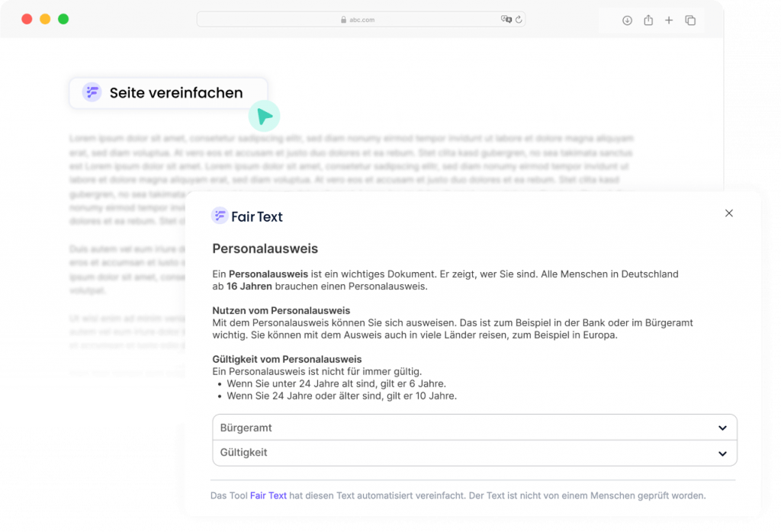The image size is (781, 532).
Task: Expand the Bürgeramt accordion chevron
Action: [722, 428]
